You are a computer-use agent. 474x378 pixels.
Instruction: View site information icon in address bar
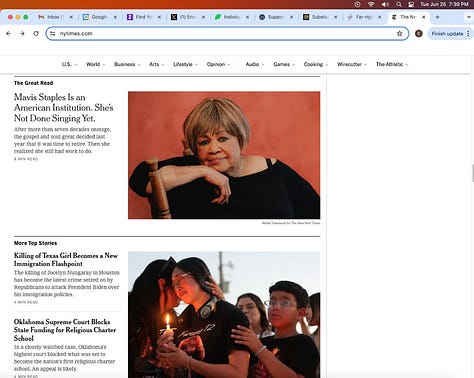[x=53, y=33]
